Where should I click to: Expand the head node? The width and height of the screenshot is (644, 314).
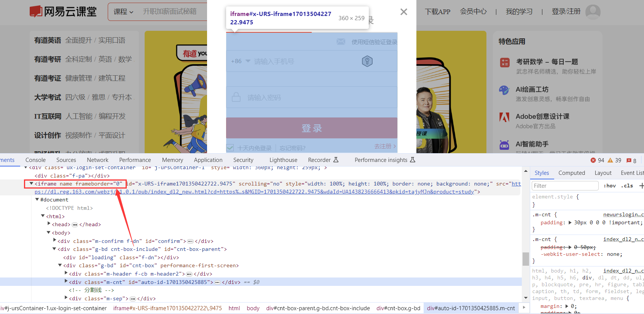pyautogui.click(x=49, y=224)
